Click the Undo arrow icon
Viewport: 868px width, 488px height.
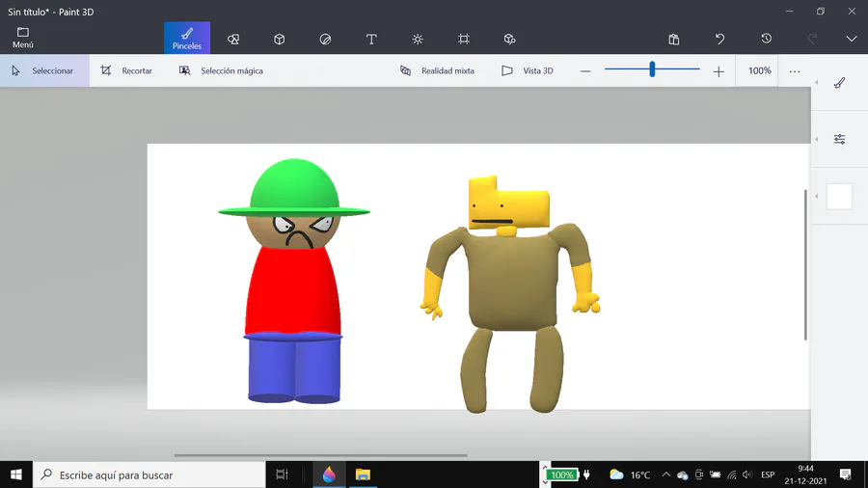point(719,40)
